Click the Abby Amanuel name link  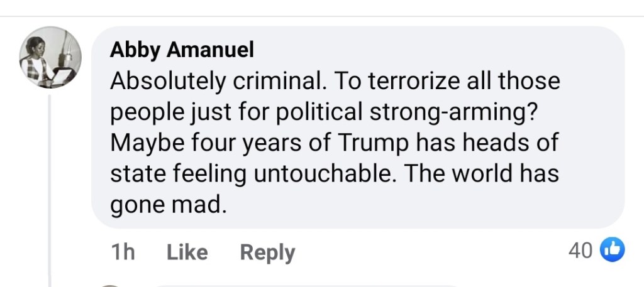[x=182, y=50]
